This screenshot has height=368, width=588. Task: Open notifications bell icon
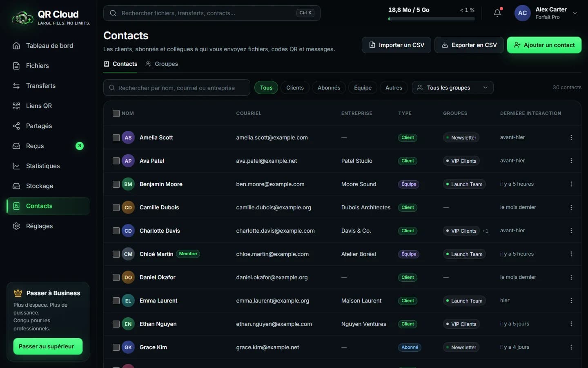pyautogui.click(x=497, y=13)
